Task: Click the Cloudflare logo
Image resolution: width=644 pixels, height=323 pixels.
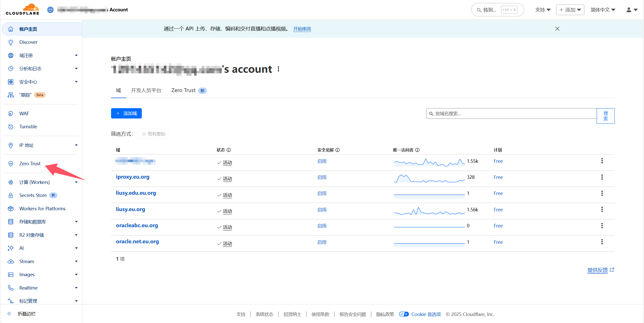Action: 22,10
